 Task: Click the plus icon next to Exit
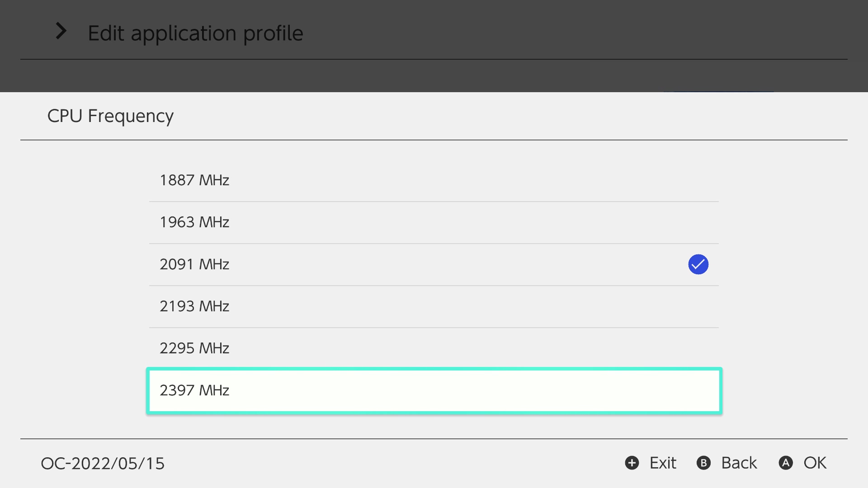[632, 463]
